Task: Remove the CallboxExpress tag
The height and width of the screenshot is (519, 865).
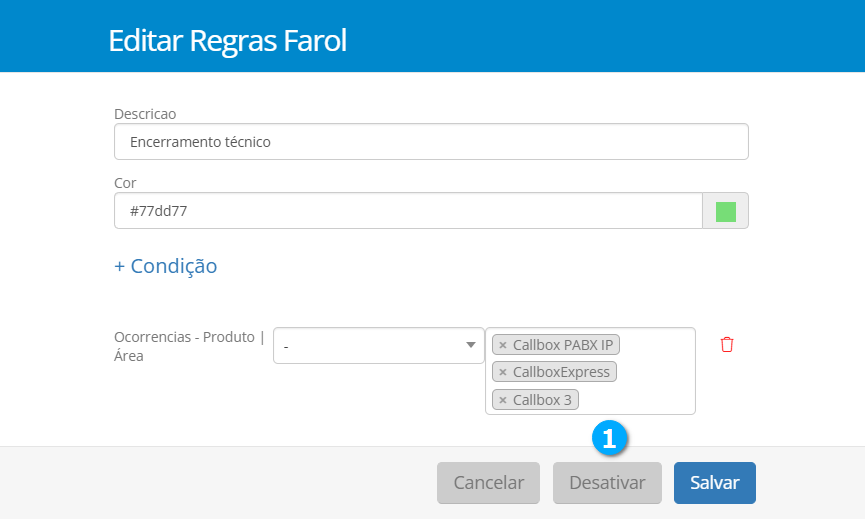Action: pyautogui.click(x=502, y=372)
